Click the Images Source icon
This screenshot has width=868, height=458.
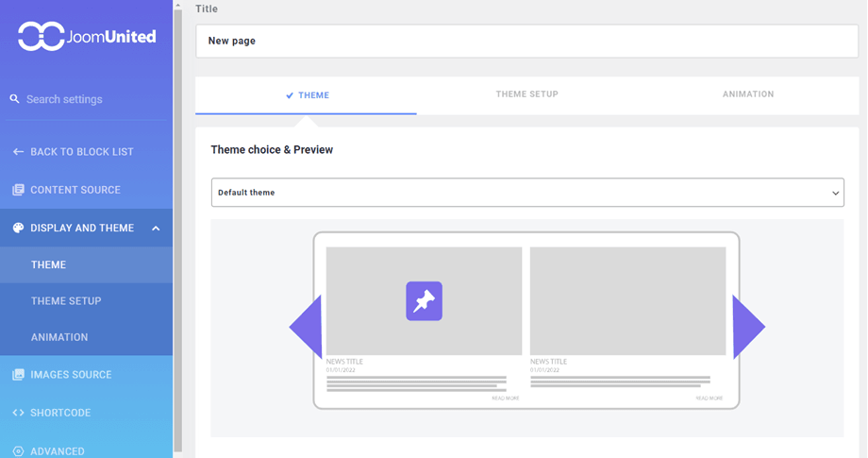pos(18,375)
